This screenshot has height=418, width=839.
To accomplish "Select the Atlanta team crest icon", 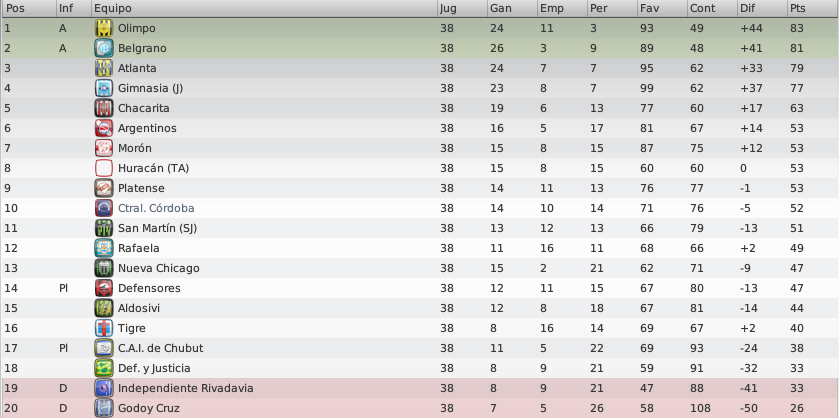I will (x=104, y=68).
